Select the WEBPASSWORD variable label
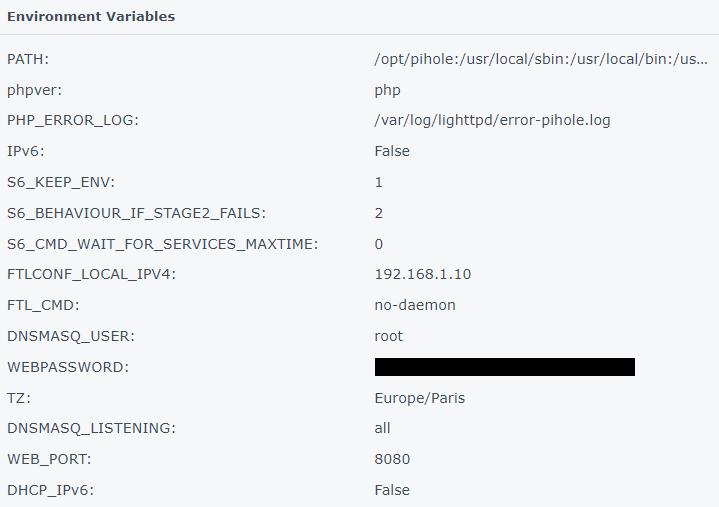Viewport: 719px width, 507px height. click(68, 367)
